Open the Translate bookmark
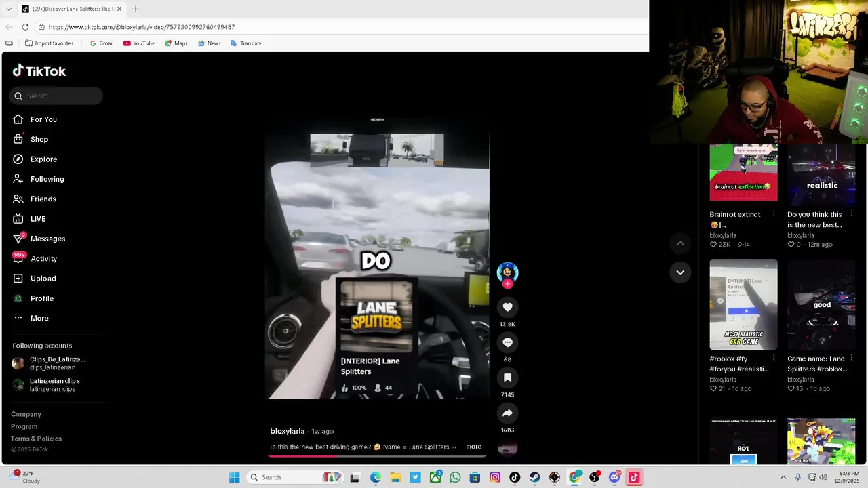The height and width of the screenshot is (488, 868). coord(245,43)
